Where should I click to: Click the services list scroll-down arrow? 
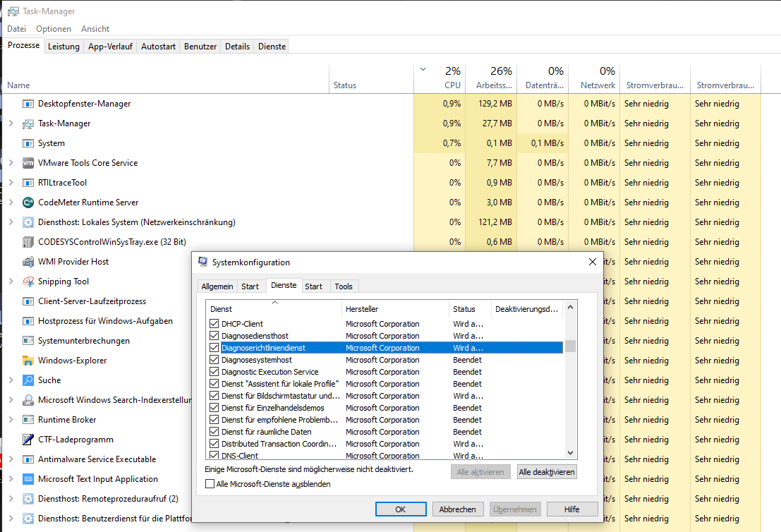[570, 453]
